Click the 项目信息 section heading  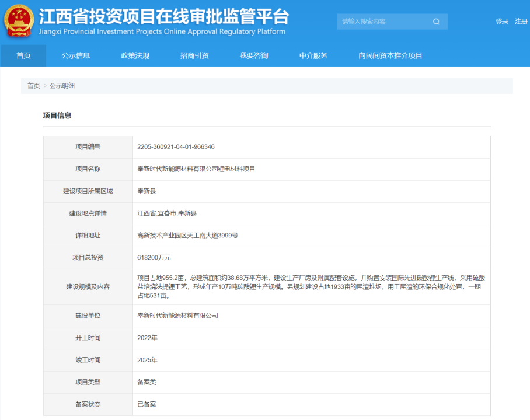pos(55,115)
